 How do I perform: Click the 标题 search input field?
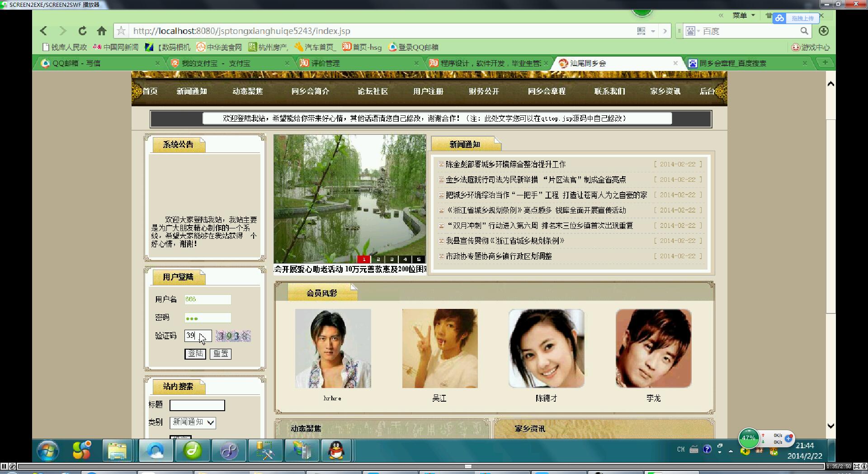click(197, 405)
